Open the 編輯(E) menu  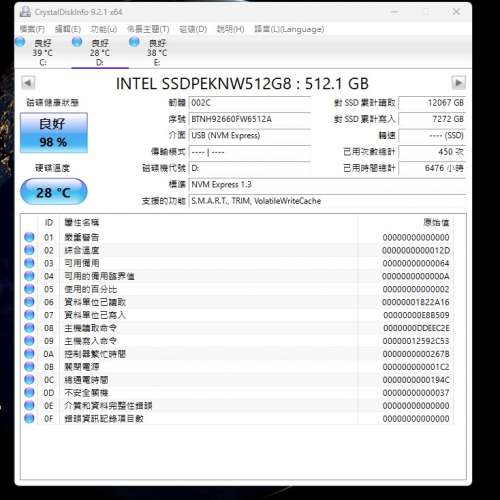click(x=68, y=29)
